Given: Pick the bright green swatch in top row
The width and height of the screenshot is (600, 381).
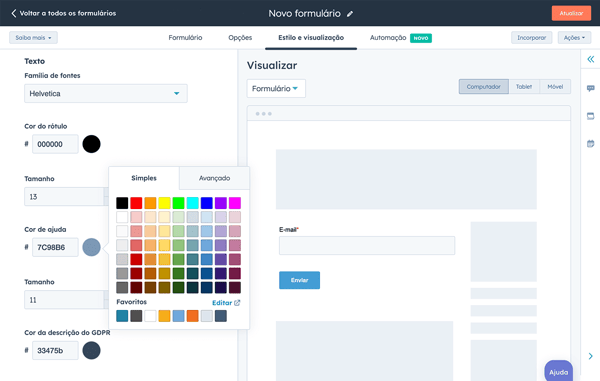Looking at the screenshot, I should (x=178, y=203).
